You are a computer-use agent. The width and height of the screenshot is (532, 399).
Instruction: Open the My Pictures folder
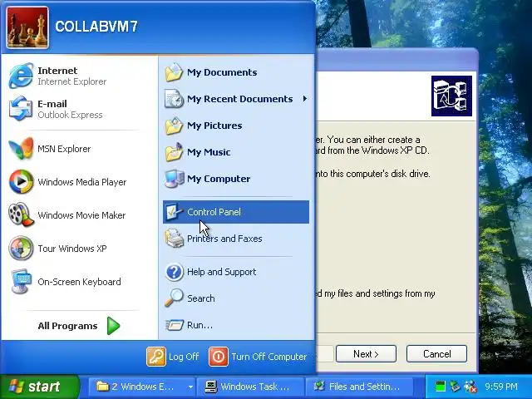tap(236, 126)
